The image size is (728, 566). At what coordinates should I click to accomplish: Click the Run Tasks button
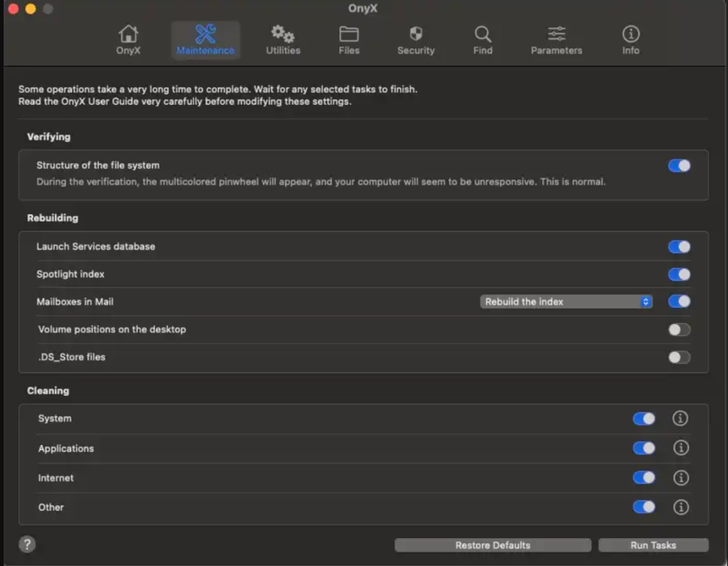click(653, 545)
